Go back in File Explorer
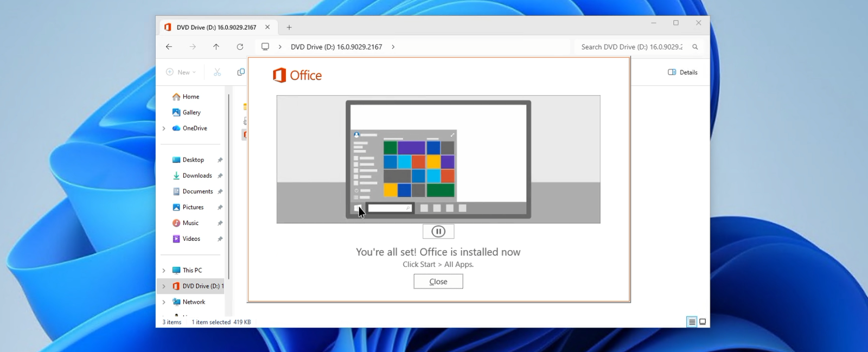Image resolution: width=868 pixels, height=352 pixels. (169, 47)
